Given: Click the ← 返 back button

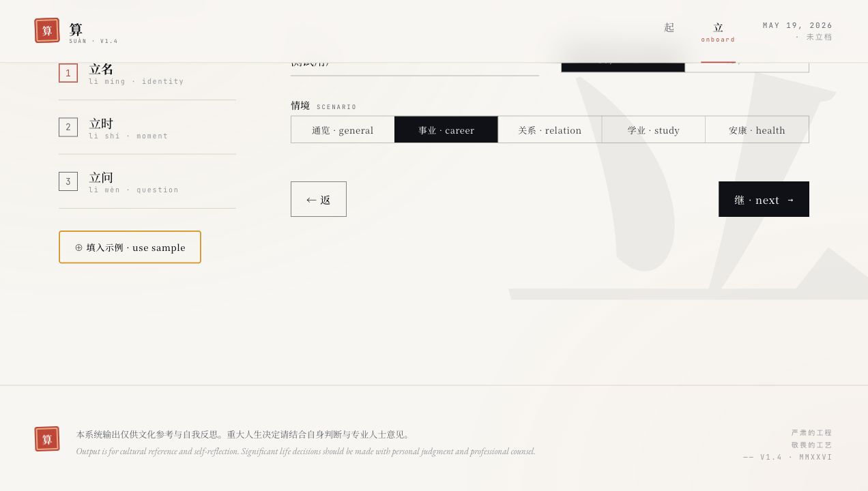Looking at the screenshot, I should 319,199.
